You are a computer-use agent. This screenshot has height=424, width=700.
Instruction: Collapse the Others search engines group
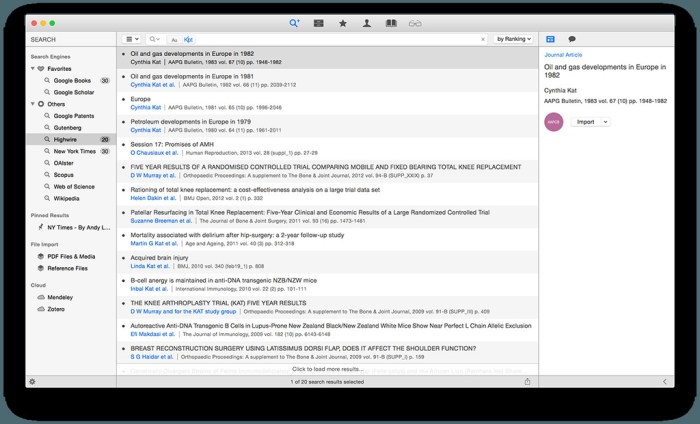[x=31, y=104]
